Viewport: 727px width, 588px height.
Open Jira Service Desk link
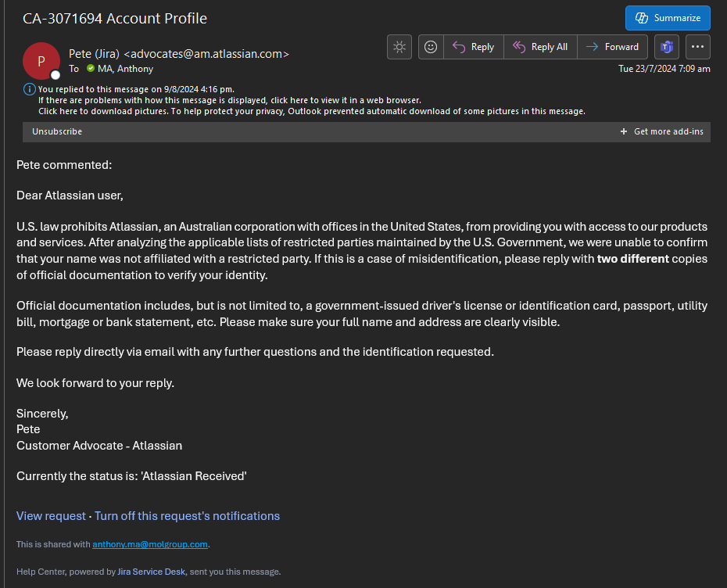(151, 572)
